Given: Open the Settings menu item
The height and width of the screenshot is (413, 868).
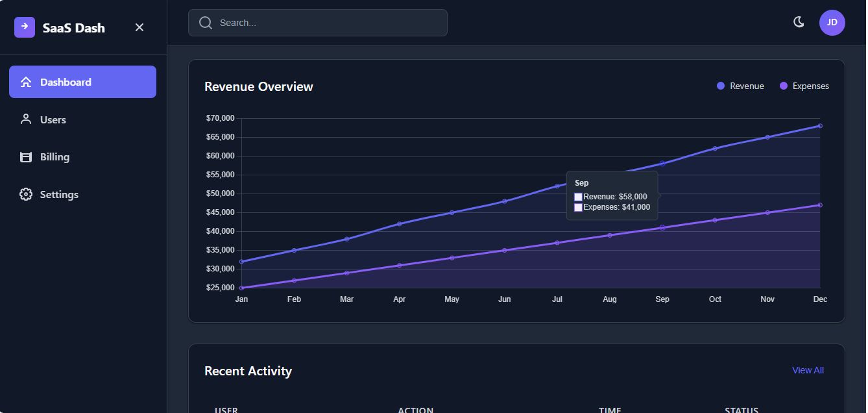Looking at the screenshot, I should click(x=59, y=195).
